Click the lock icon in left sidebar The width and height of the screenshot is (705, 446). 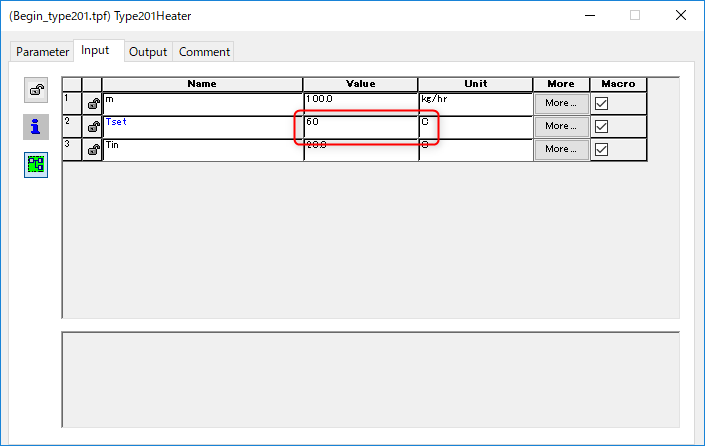[36, 91]
